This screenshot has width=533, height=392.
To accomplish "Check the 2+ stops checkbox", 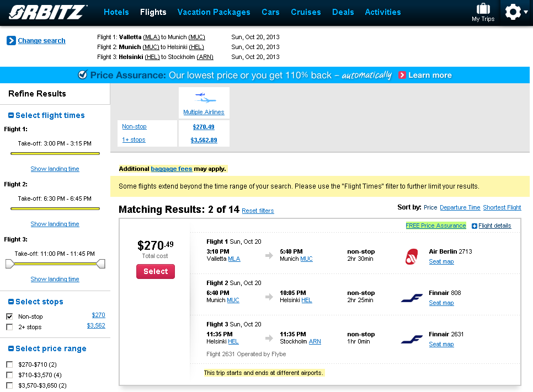I will tap(9, 327).
